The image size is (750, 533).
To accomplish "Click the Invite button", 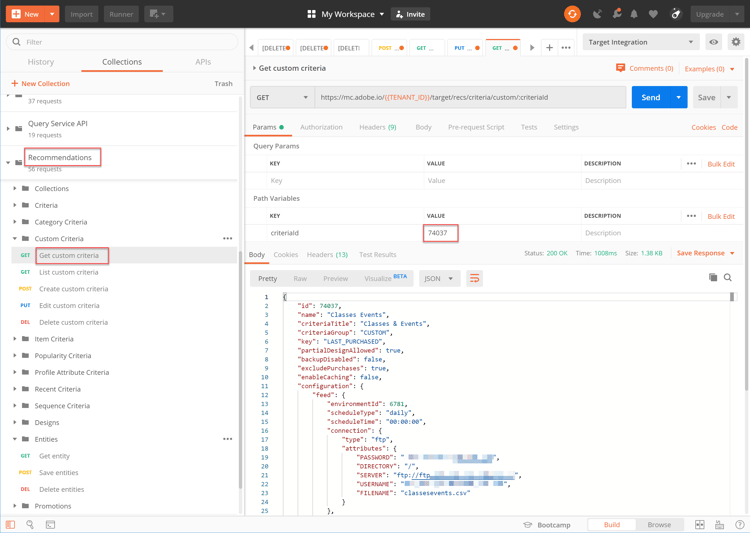I will pyautogui.click(x=410, y=14).
